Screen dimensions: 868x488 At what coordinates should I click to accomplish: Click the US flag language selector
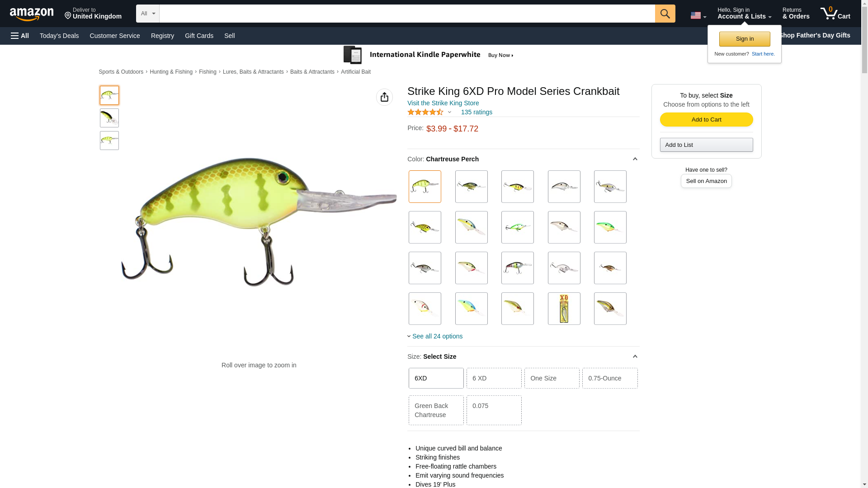[x=698, y=15]
